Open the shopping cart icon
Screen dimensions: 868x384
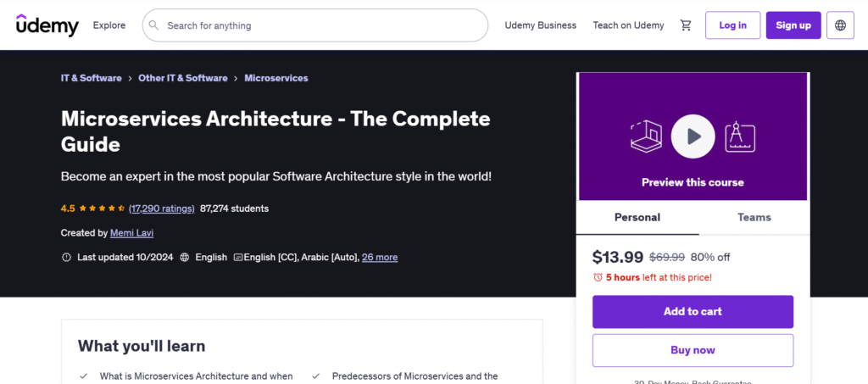coord(686,25)
